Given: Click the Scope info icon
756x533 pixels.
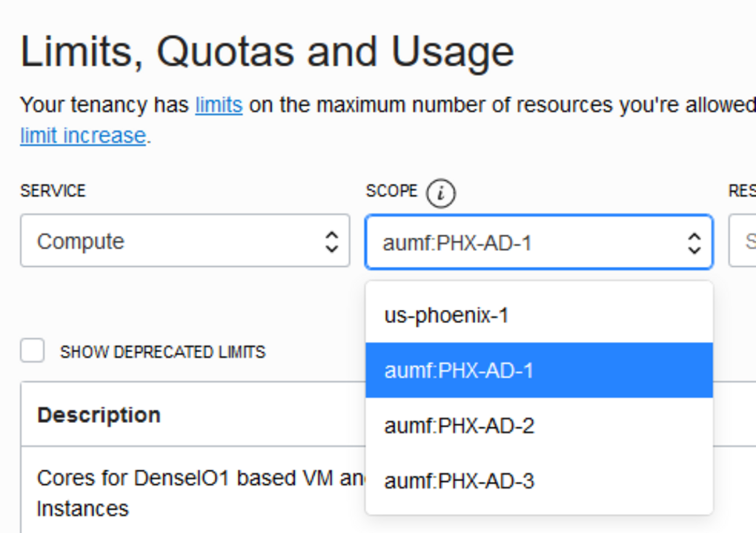Looking at the screenshot, I should coord(440,194).
